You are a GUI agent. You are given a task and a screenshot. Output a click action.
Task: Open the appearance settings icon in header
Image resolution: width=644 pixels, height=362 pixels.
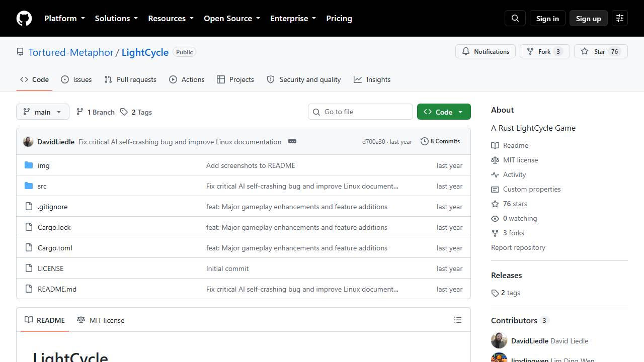pos(620,18)
